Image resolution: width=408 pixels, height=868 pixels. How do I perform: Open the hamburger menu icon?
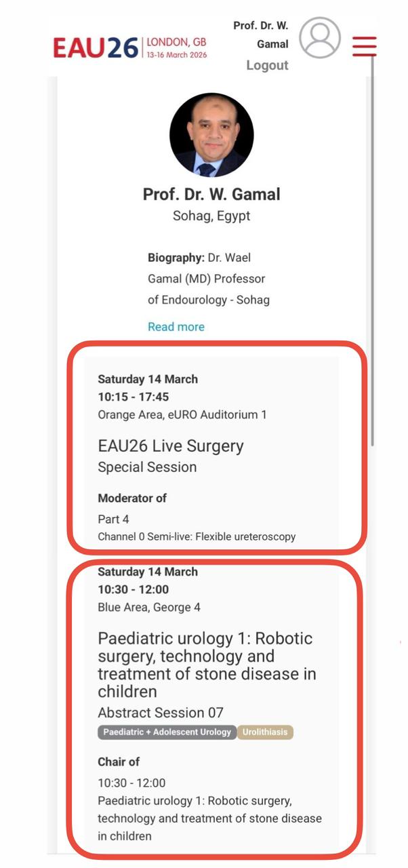[364, 45]
